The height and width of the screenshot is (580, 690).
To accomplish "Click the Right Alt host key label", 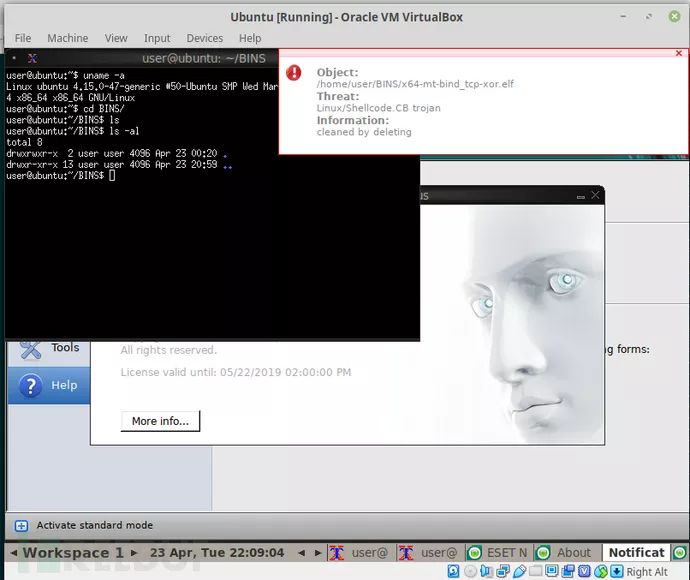I will click(647, 572).
